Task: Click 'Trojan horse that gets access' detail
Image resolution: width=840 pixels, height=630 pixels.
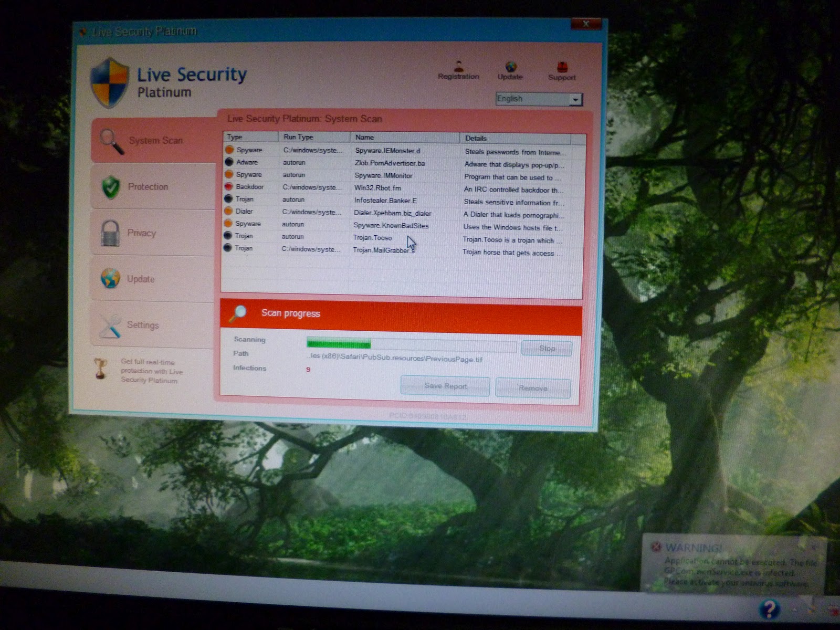Action: click(512, 253)
